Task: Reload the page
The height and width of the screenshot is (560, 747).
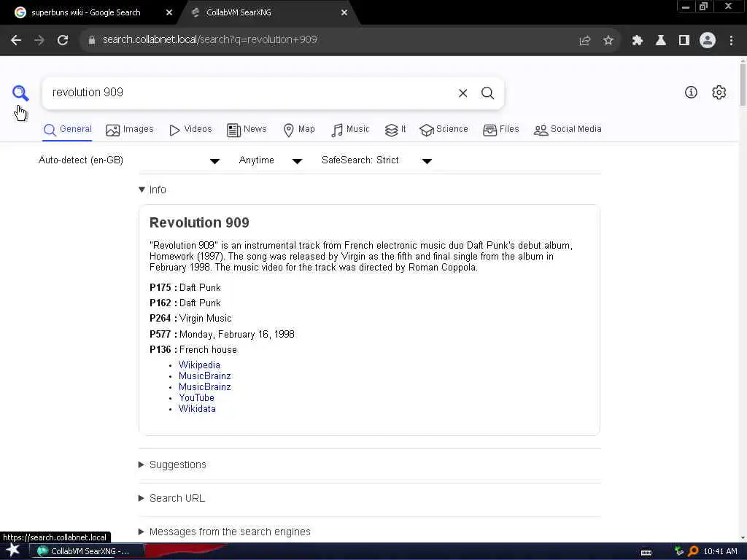Action: (63, 40)
